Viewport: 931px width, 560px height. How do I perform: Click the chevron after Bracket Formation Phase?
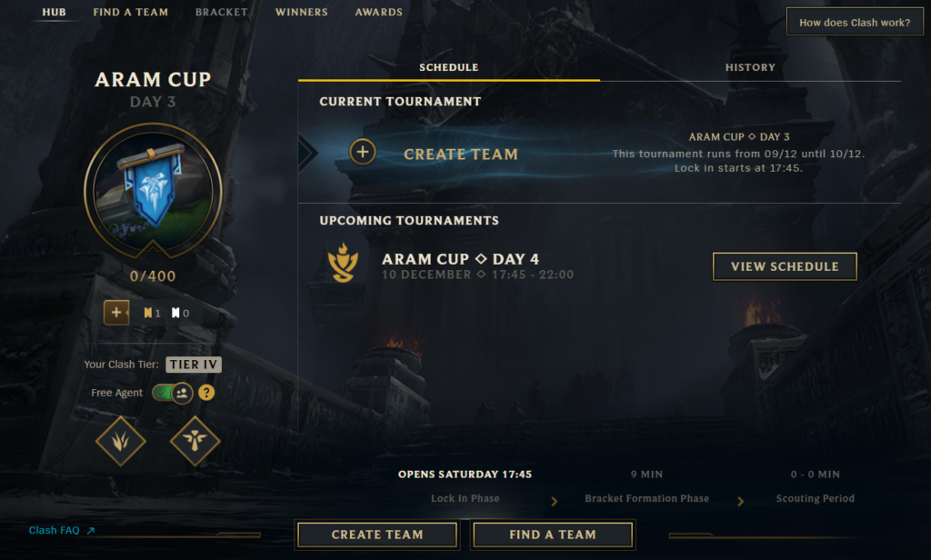point(740,502)
